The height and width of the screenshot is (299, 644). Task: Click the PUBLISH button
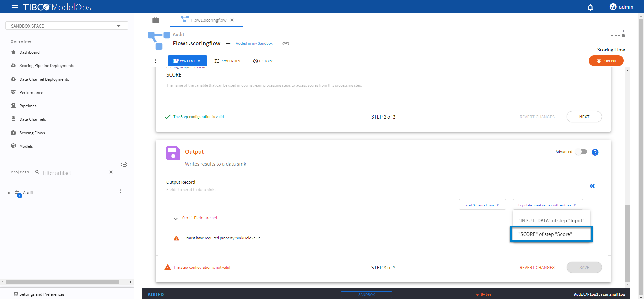pos(606,61)
